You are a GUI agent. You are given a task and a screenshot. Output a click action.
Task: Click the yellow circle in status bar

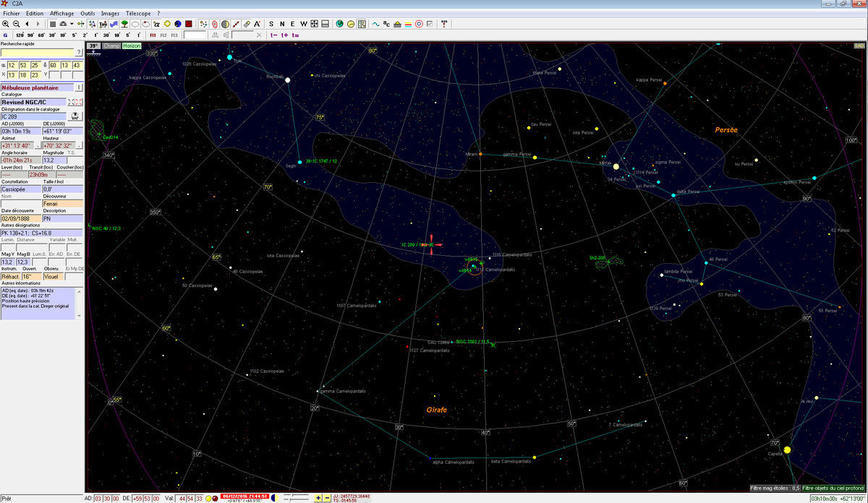coord(208,498)
